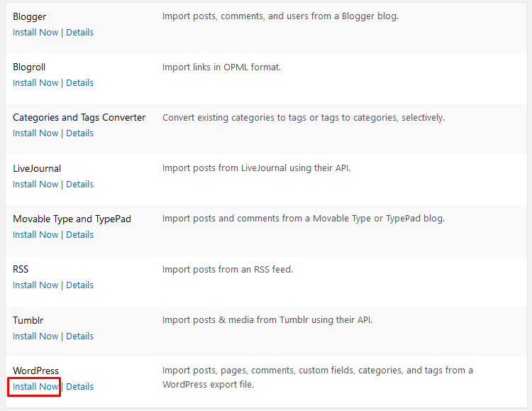The height and width of the screenshot is (411, 532).
Task: Install the LiveJournal importer now
Action: (35, 185)
